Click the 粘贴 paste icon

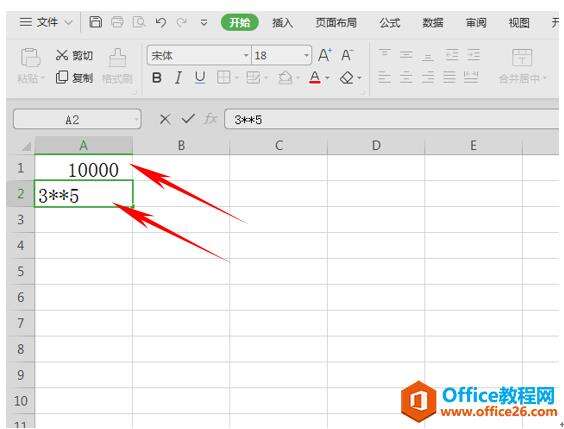pyautogui.click(x=30, y=58)
